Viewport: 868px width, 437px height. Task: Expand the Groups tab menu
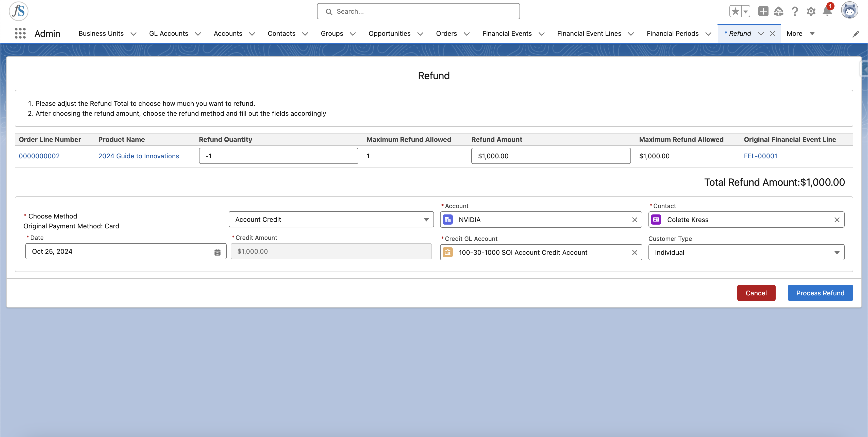353,34
